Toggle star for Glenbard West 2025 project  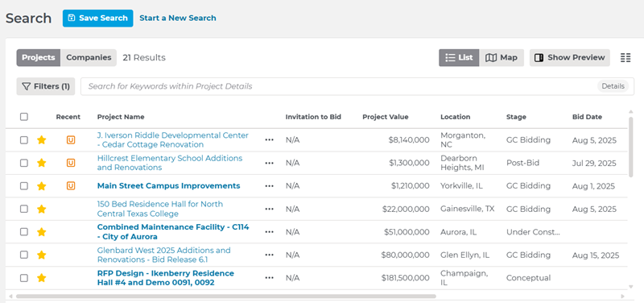pos(41,255)
